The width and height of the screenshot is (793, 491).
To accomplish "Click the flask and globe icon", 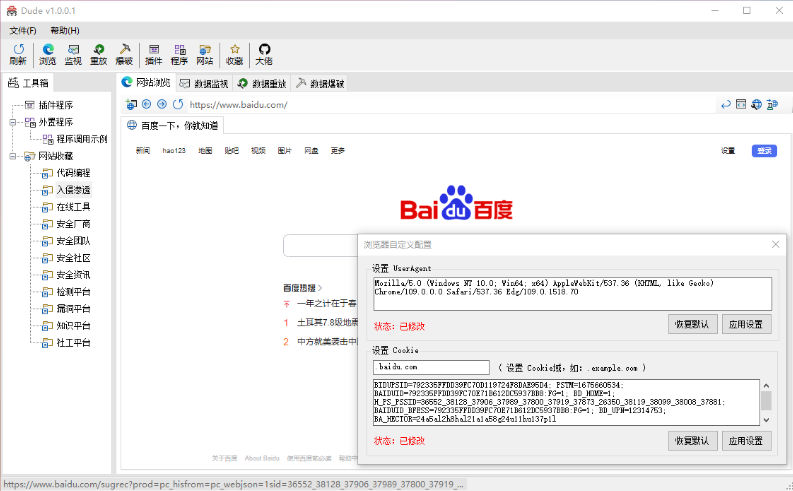I will pos(772,105).
